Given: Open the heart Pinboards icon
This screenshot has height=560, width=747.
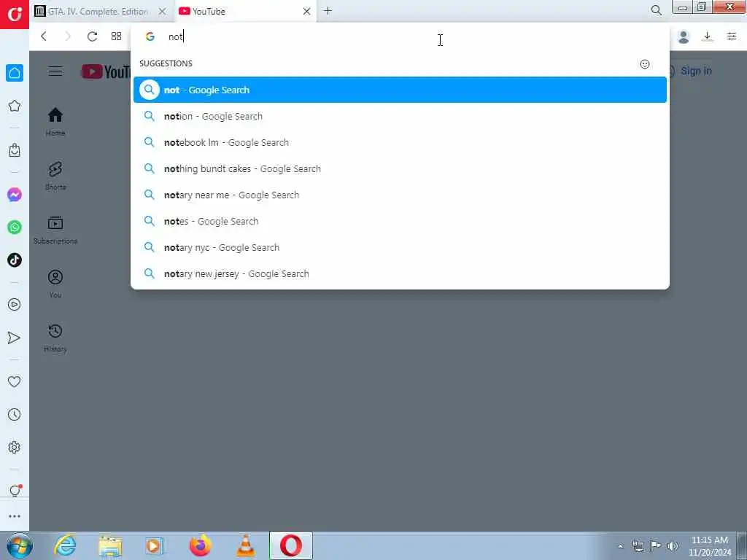Looking at the screenshot, I should [x=15, y=381].
